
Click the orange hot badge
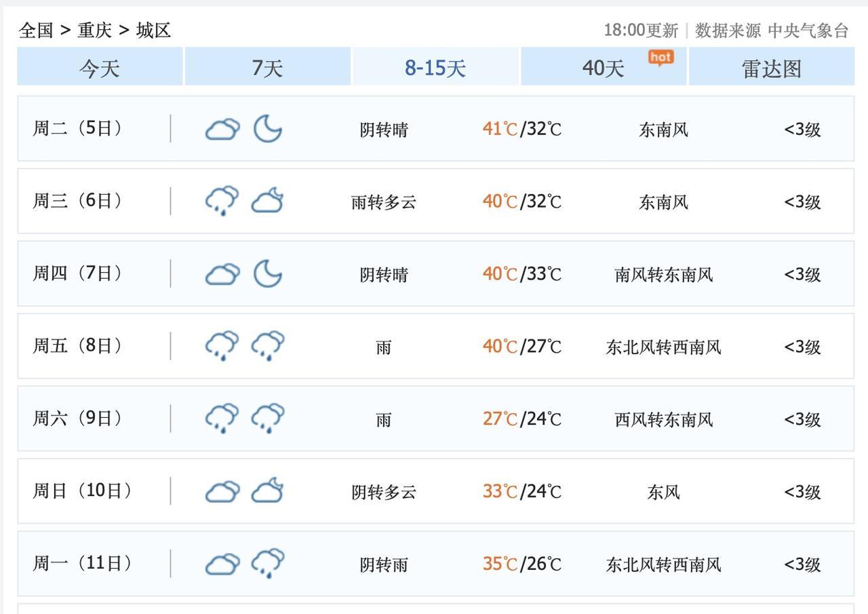coord(660,58)
